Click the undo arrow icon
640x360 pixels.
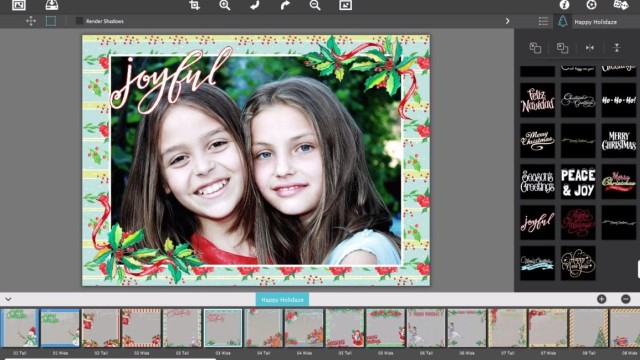pyautogui.click(x=255, y=5)
